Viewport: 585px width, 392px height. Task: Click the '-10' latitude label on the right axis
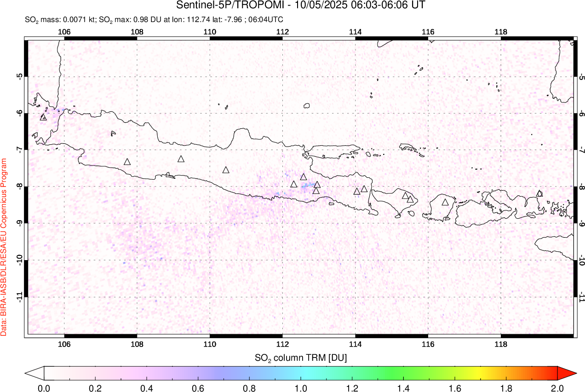click(582, 260)
